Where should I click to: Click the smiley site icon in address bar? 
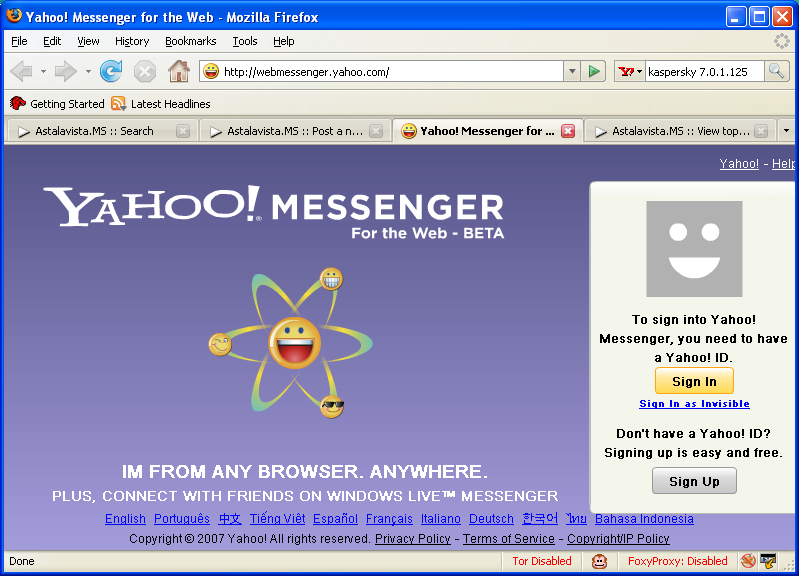(x=211, y=71)
